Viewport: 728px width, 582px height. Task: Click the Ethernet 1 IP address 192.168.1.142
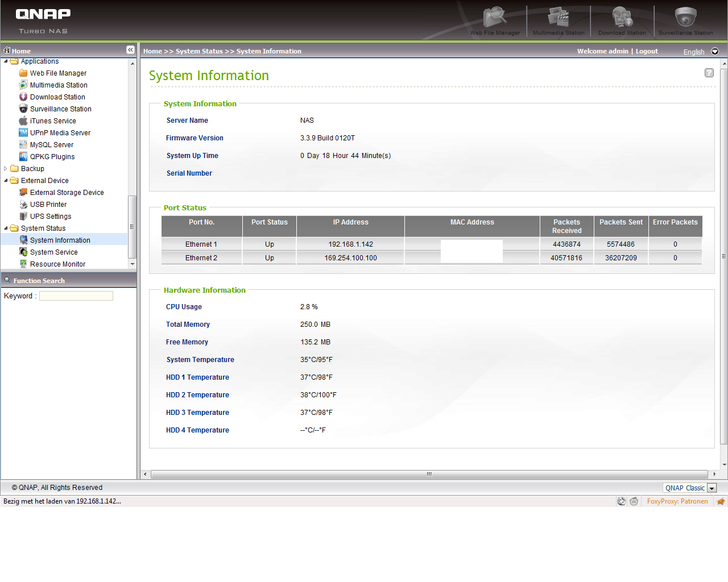click(x=350, y=244)
